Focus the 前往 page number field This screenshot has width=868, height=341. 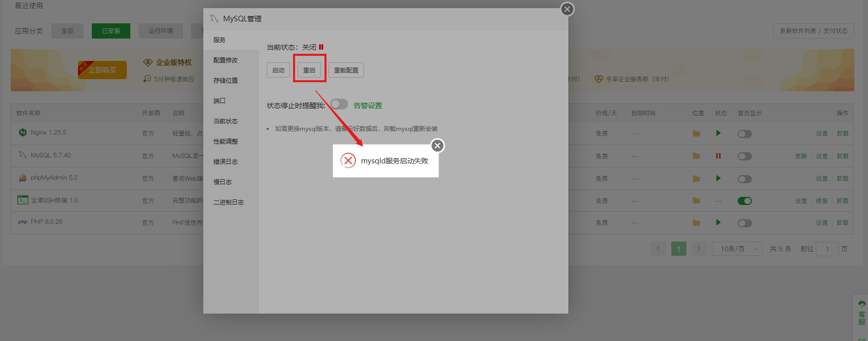(827, 249)
